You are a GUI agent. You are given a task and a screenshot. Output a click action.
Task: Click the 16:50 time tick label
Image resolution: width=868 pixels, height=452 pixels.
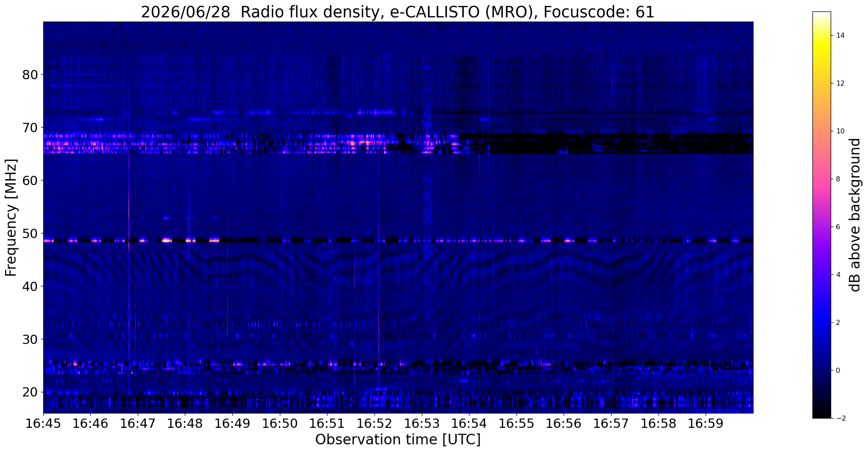280,423
